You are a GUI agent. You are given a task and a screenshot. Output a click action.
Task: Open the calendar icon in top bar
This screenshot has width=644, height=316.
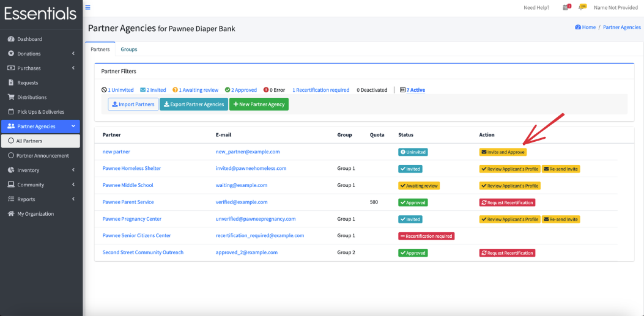point(566,7)
